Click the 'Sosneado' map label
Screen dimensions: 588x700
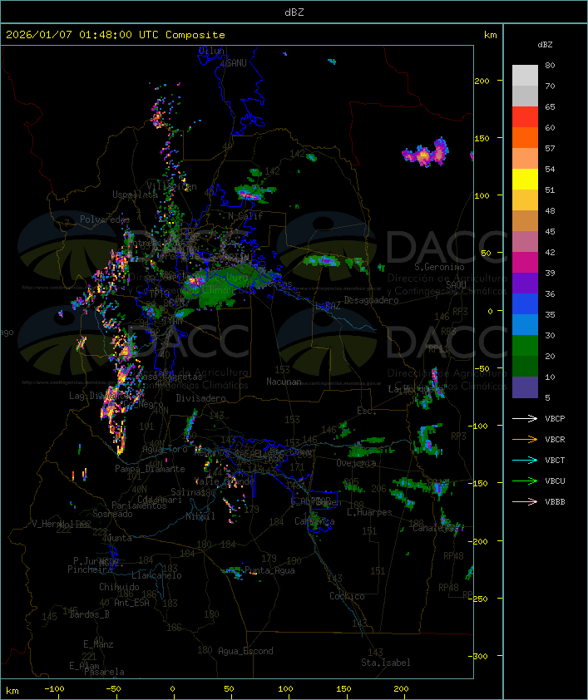click(x=112, y=514)
